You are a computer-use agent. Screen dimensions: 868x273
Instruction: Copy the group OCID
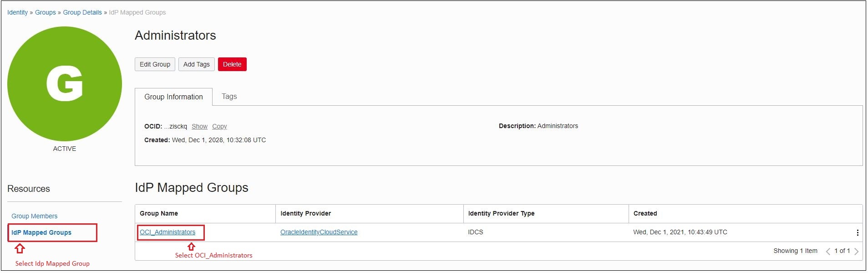pyautogui.click(x=219, y=126)
